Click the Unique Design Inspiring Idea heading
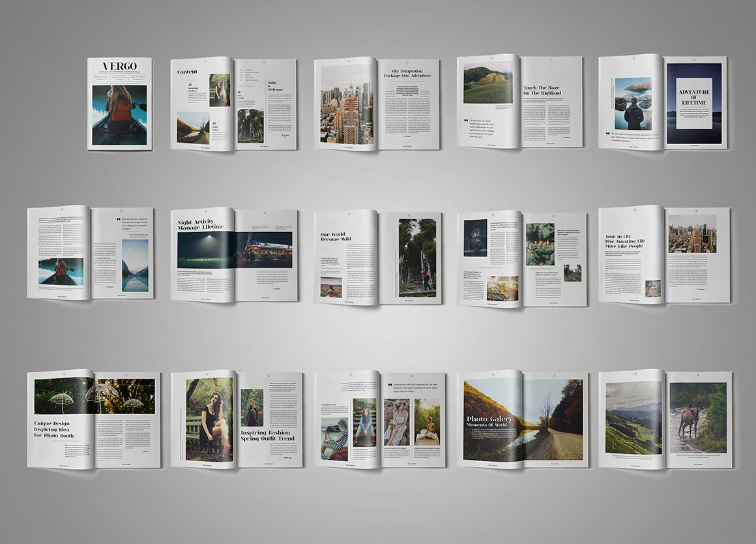The image size is (756, 544). click(x=54, y=429)
